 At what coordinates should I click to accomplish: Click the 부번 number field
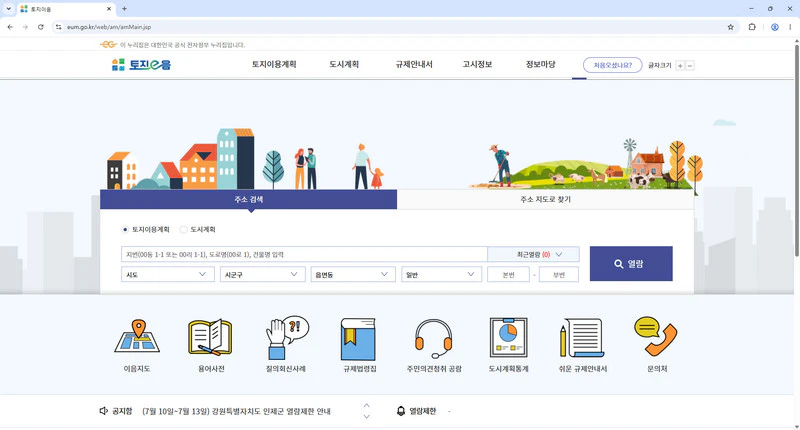[x=559, y=274]
